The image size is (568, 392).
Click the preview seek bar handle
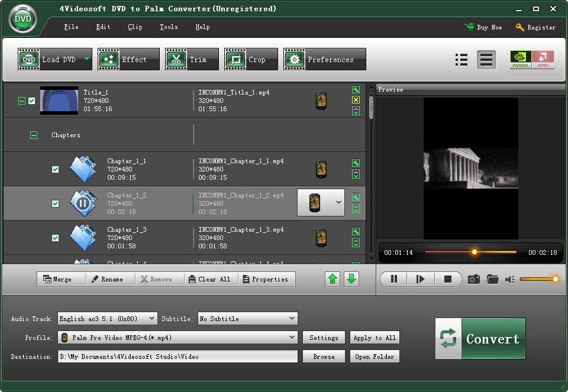(x=474, y=251)
